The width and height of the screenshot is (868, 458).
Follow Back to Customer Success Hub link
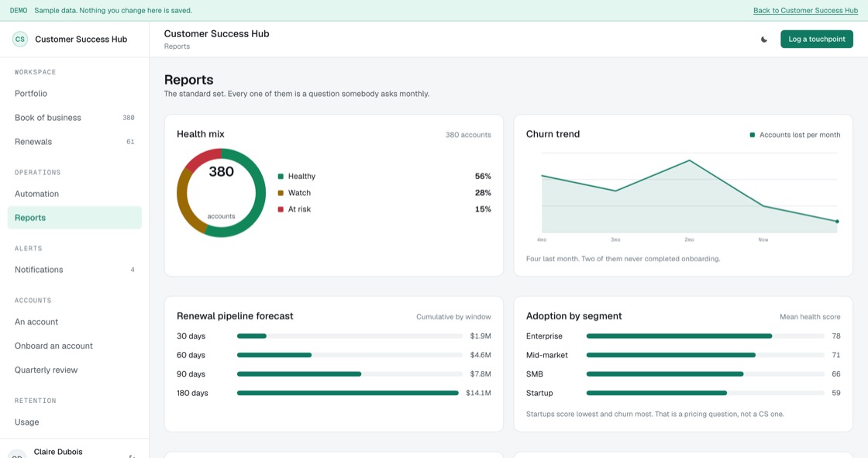(x=805, y=11)
